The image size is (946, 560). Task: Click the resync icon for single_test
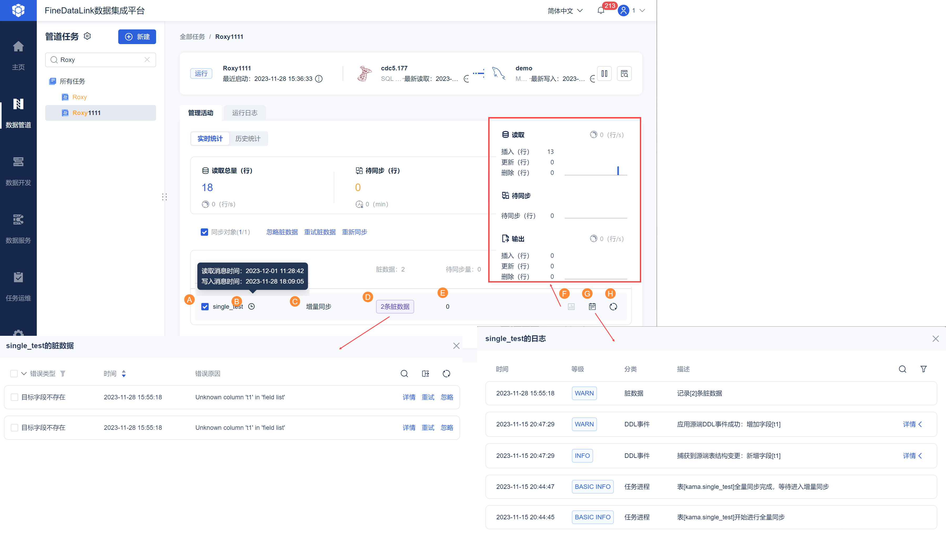point(613,306)
